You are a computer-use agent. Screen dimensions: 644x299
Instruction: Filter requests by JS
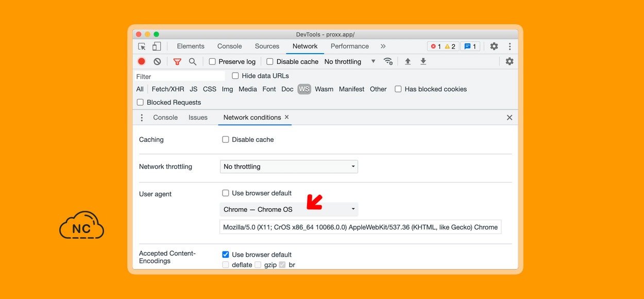click(x=194, y=89)
